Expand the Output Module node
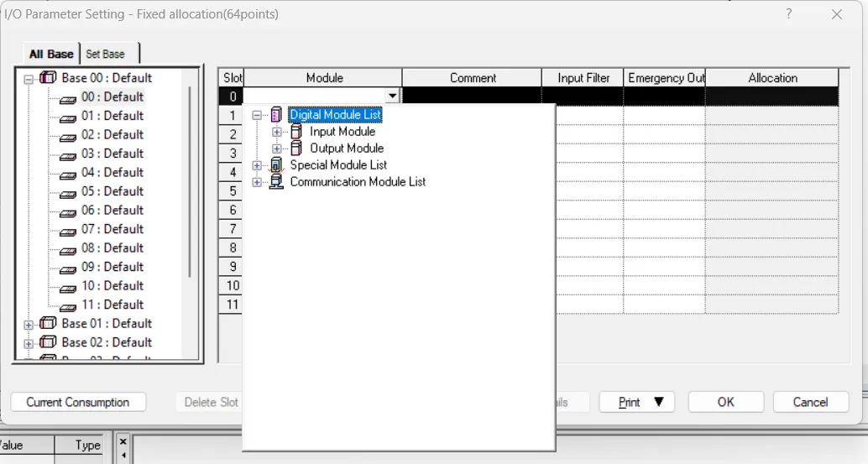The image size is (868, 464). pyautogui.click(x=277, y=149)
